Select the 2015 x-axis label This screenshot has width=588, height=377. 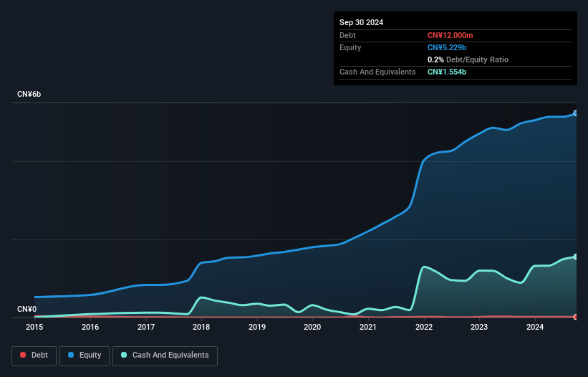34,327
